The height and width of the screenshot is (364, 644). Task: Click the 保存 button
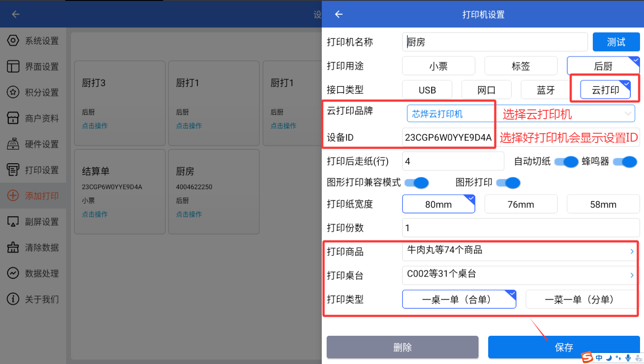pyautogui.click(x=564, y=347)
